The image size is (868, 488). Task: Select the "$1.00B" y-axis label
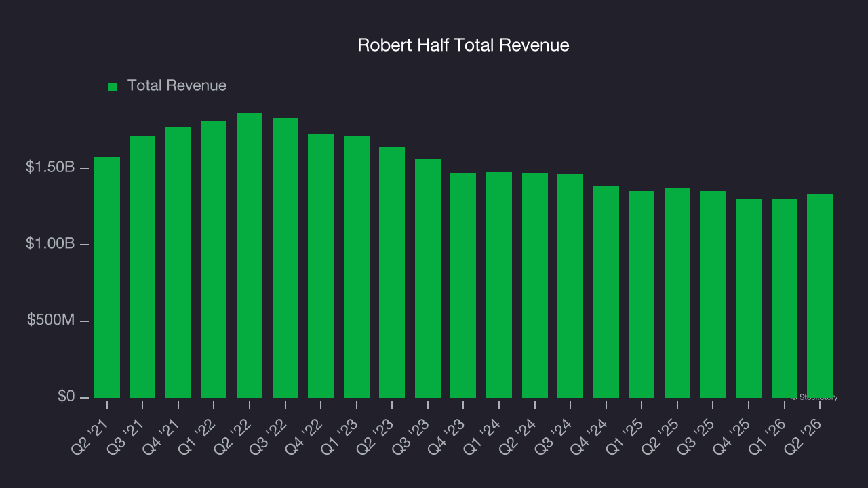[x=50, y=244]
